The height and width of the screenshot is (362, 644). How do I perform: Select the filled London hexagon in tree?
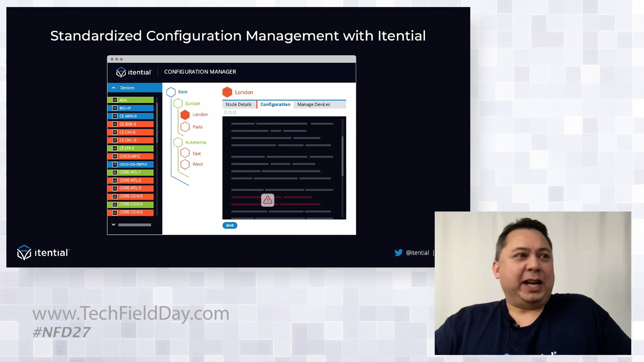185,114
